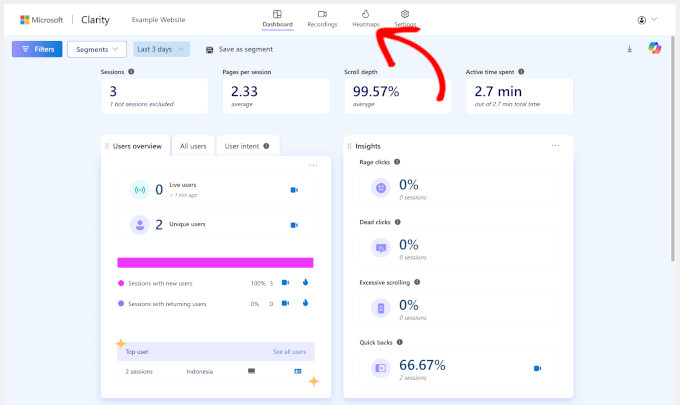This screenshot has height=405, width=680.
Task: Play recordings for Quick backs sessions
Action: coord(537,368)
